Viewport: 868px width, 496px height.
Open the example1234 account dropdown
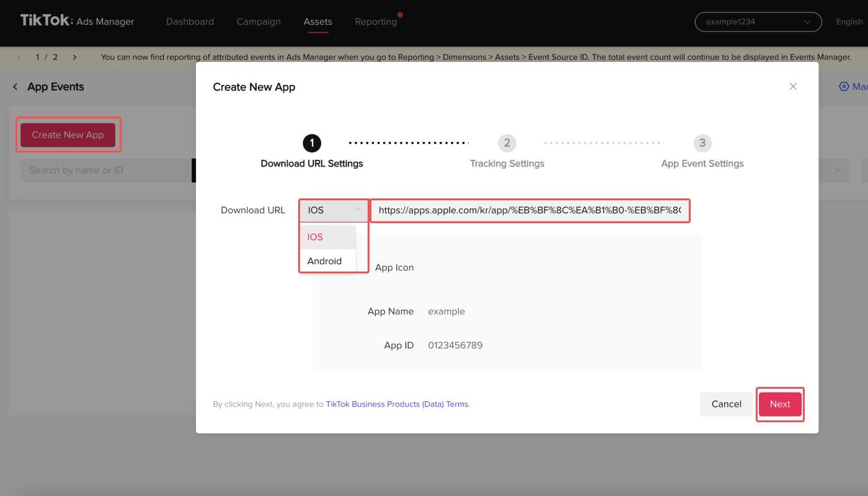[x=758, y=22]
